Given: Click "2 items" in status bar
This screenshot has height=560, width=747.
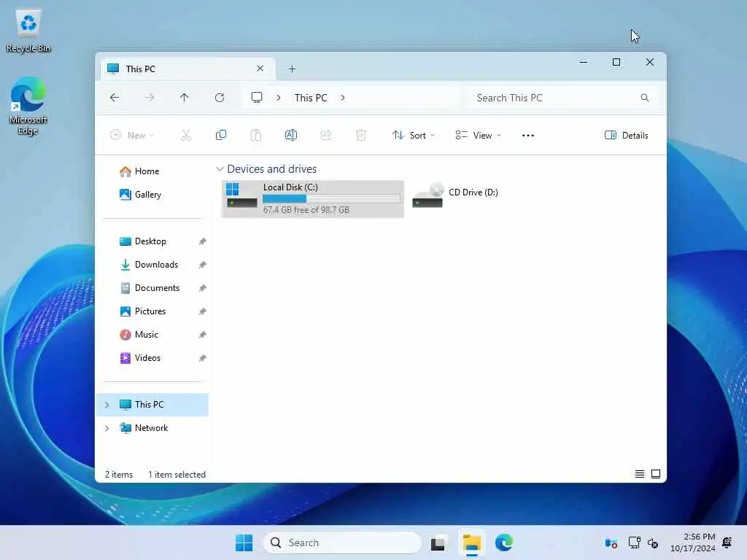Looking at the screenshot, I should (119, 475).
